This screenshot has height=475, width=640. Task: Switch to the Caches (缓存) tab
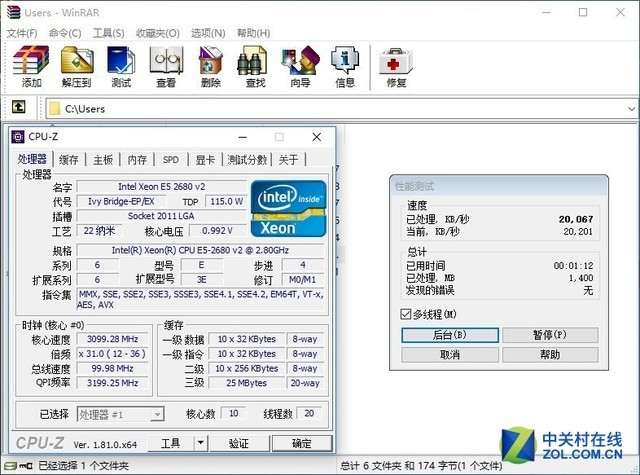tap(69, 160)
